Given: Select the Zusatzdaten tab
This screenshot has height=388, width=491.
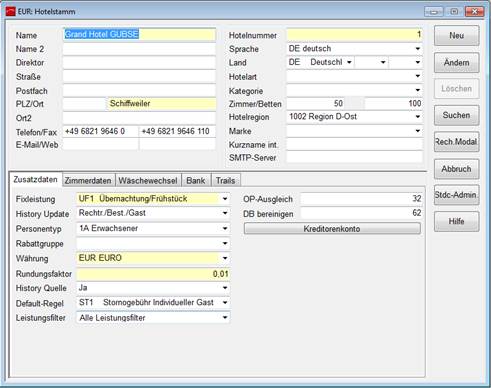Looking at the screenshot, I should coord(35,179).
